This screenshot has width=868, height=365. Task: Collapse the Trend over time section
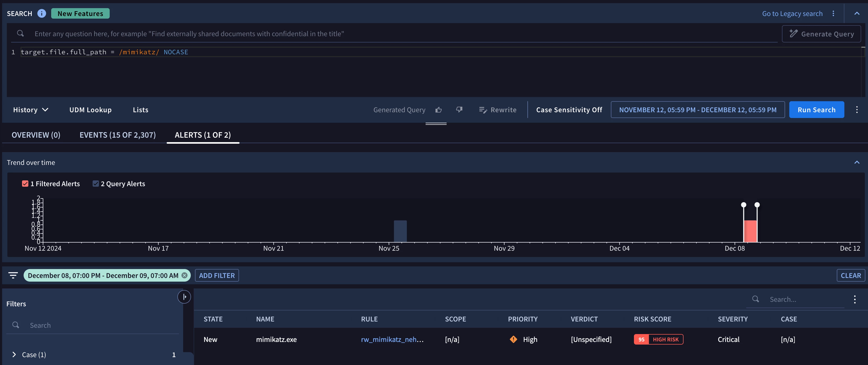(857, 162)
